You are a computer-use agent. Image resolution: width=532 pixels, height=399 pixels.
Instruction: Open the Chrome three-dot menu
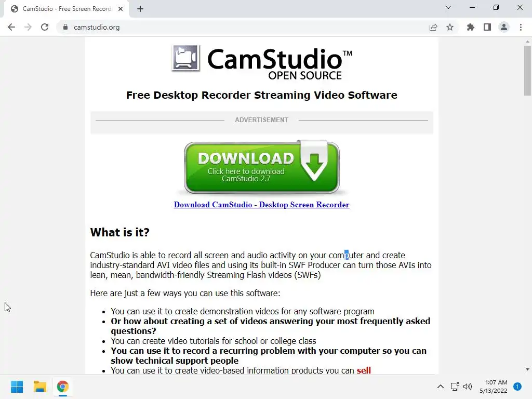(521, 27)
